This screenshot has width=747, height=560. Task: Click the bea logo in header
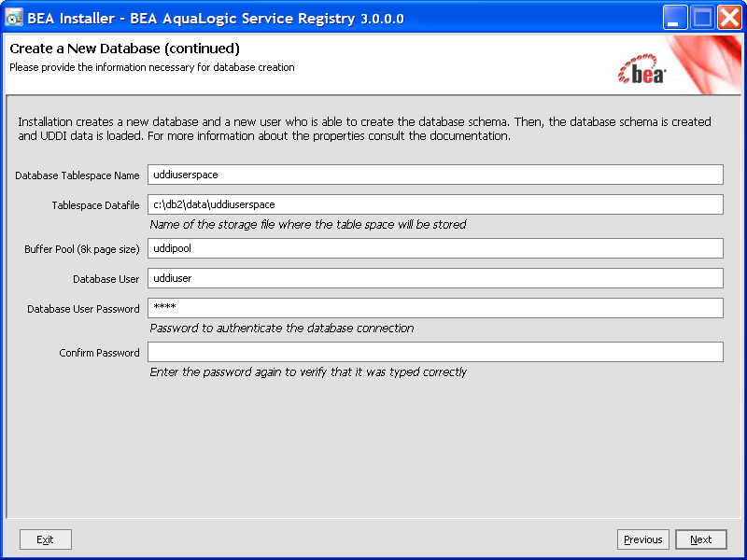click(642, 70)
